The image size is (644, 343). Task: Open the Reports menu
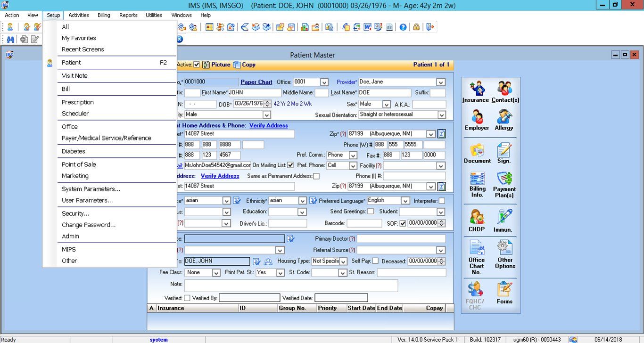pos(128,15)
